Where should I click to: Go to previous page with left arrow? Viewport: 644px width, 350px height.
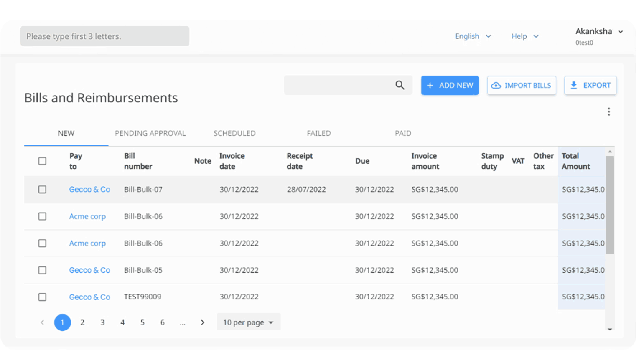pyautogui.click(x=42, y=322)
